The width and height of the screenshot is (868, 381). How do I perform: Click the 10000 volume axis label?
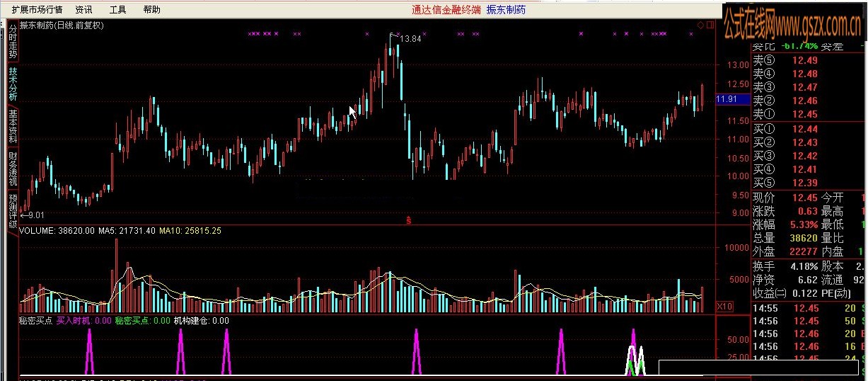coord(736,248)
